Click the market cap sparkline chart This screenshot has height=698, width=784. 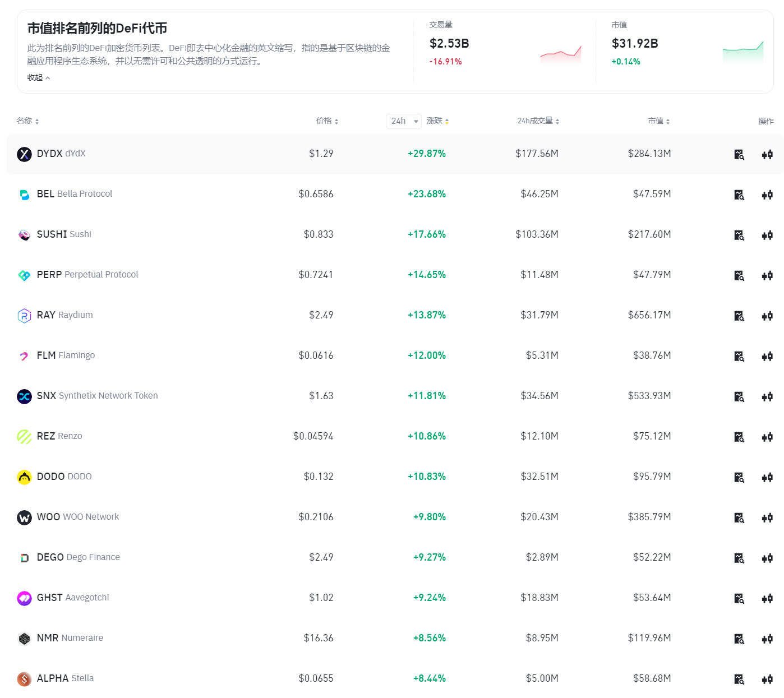click(x=743, y=52)
